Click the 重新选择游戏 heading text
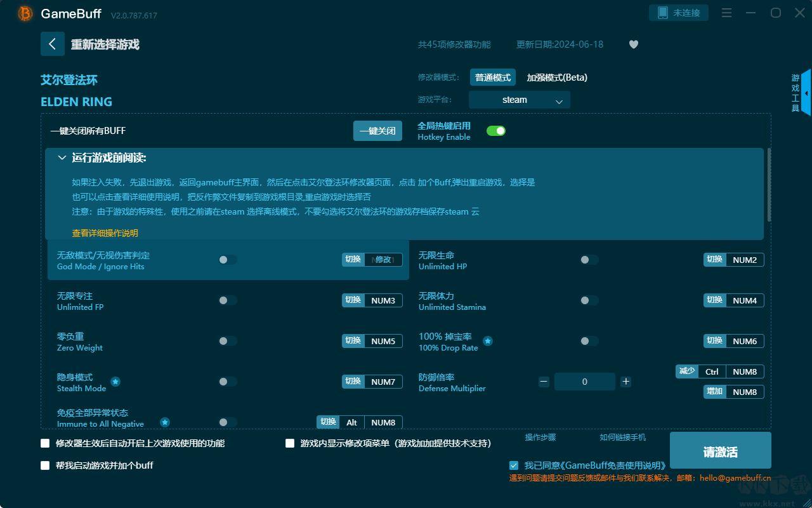The height and width of the screenshot is (508, 812). tap(105, 44)
